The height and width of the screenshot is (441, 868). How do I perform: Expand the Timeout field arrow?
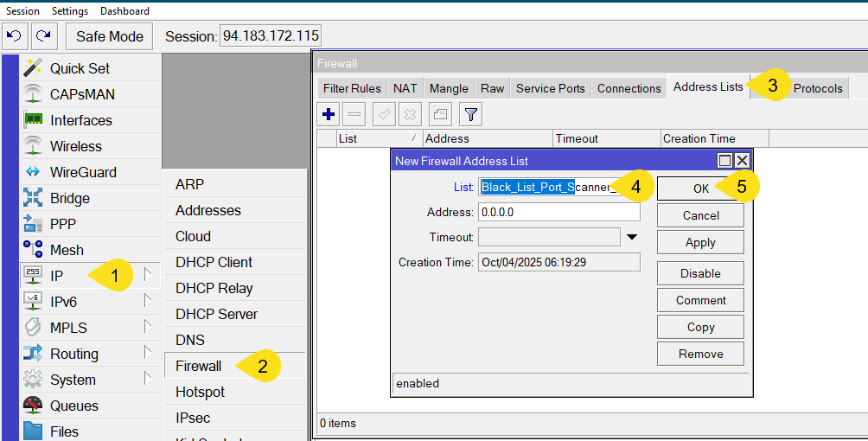pyautogui.click(x=632, y=237)
